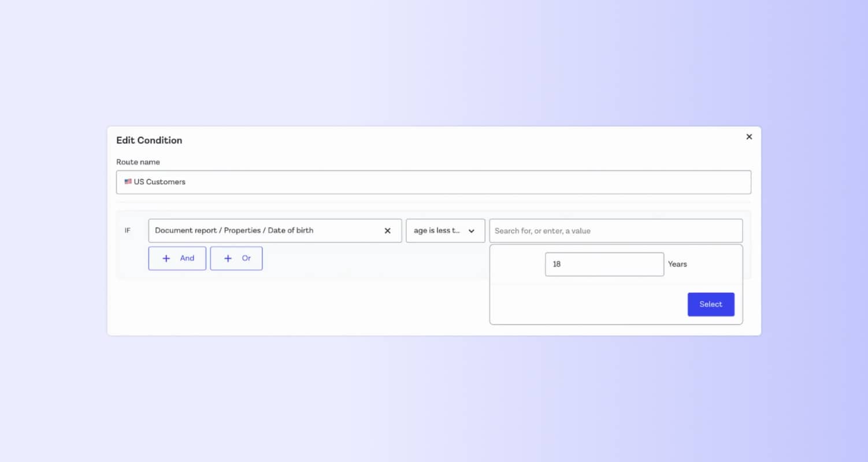Click the 'Years' unit label

(677, 264)
